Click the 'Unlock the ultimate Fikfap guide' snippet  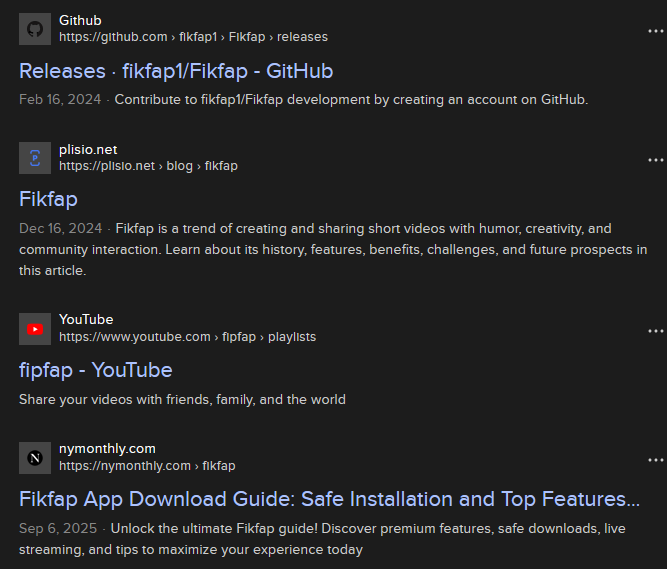coord(322,539)
